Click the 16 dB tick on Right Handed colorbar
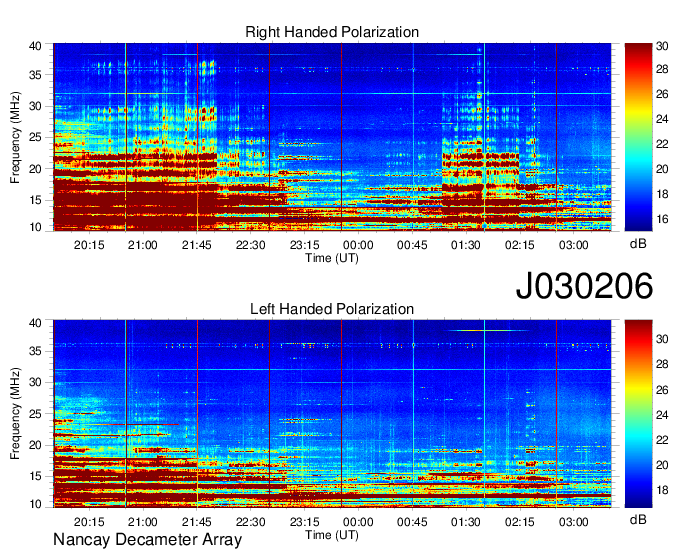 662,219
